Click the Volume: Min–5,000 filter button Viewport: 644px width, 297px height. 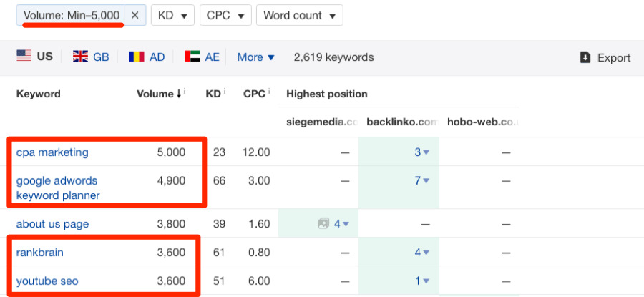click(71, 15)
